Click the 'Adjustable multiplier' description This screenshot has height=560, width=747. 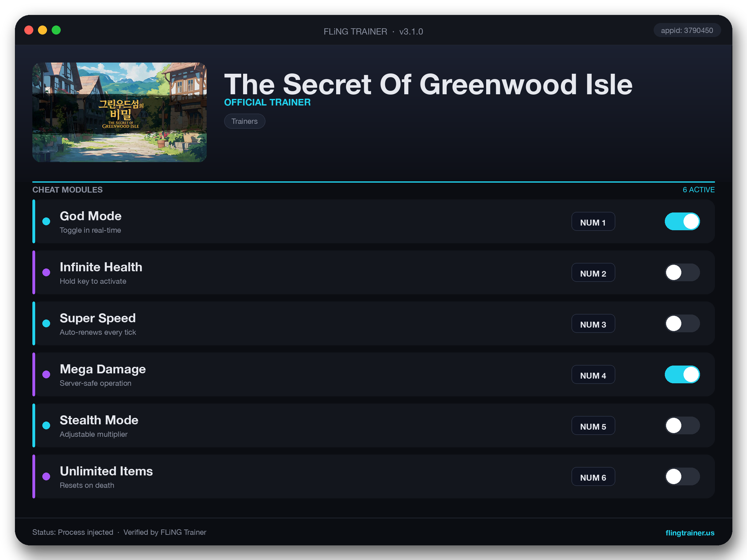94,434
